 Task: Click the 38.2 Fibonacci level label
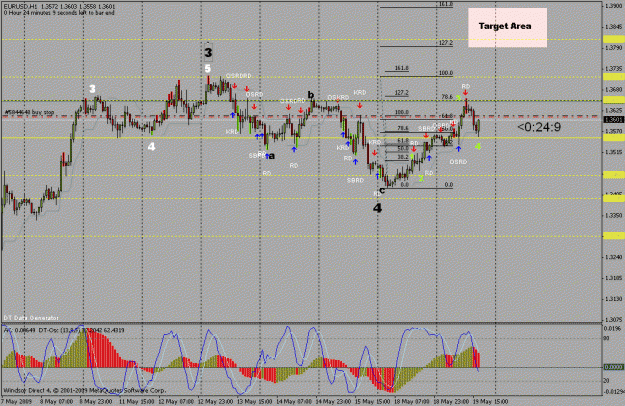[403, 157]
